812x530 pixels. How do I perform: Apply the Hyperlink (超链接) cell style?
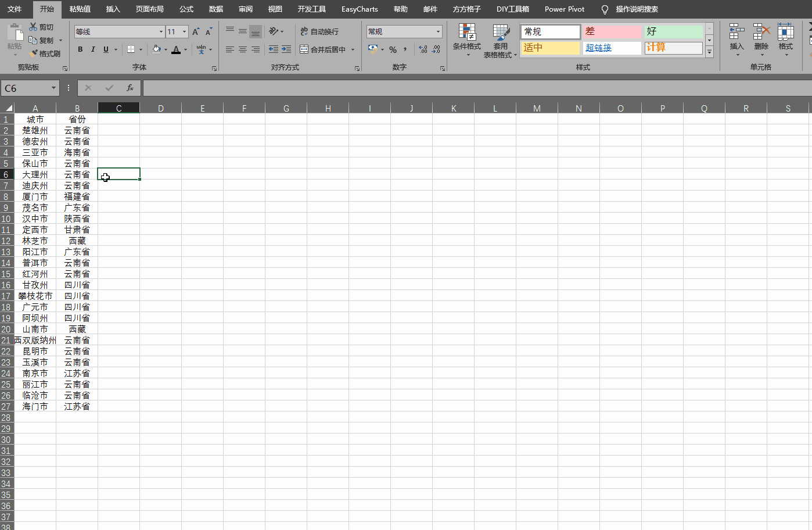(x=612, y=48)
